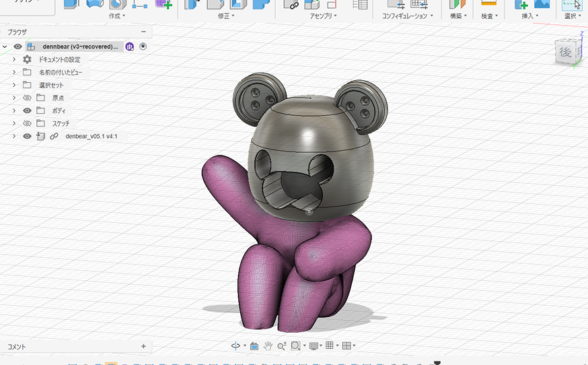Expand the コメント panel with plus
The height and width of the screenshot is (365, 588).
[143, 346]
